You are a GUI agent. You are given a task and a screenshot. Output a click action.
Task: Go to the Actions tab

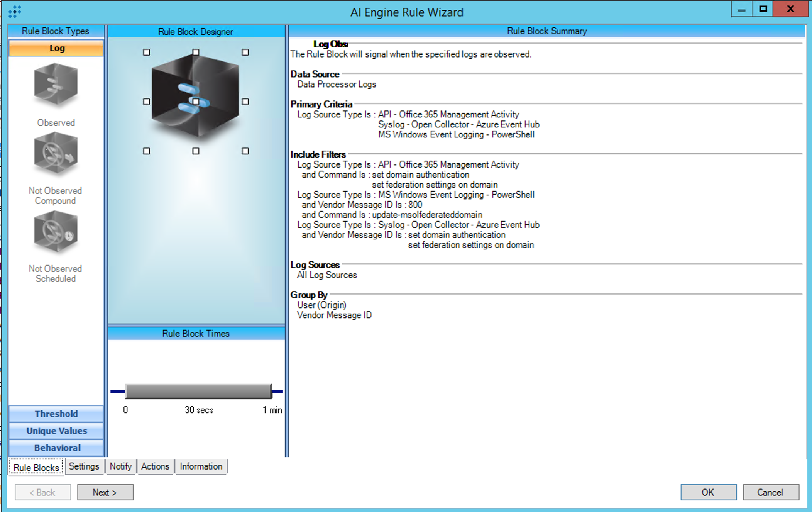tap(155, 466)
